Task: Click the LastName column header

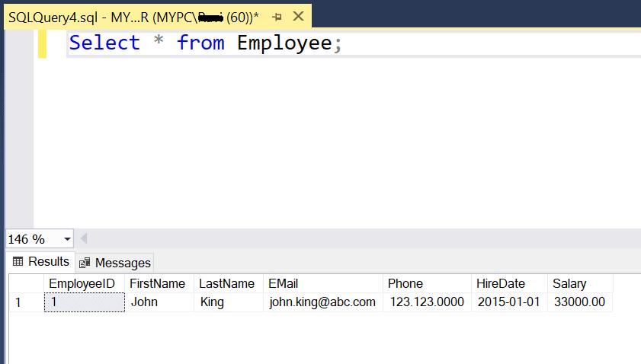Action: coord(226,283)
